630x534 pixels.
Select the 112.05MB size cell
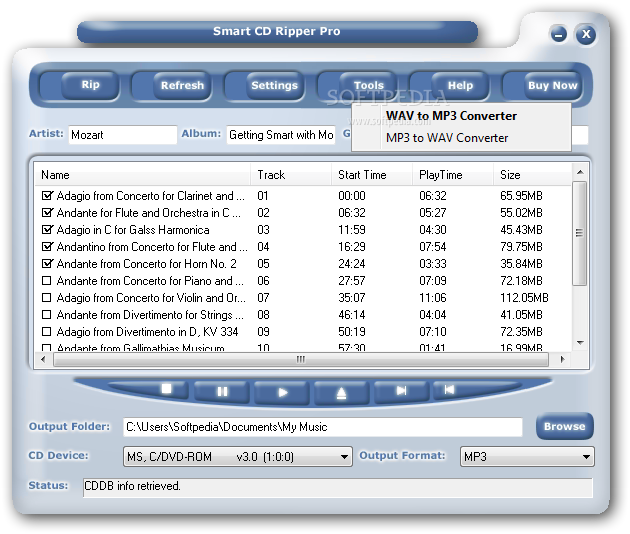click(524, 298)
